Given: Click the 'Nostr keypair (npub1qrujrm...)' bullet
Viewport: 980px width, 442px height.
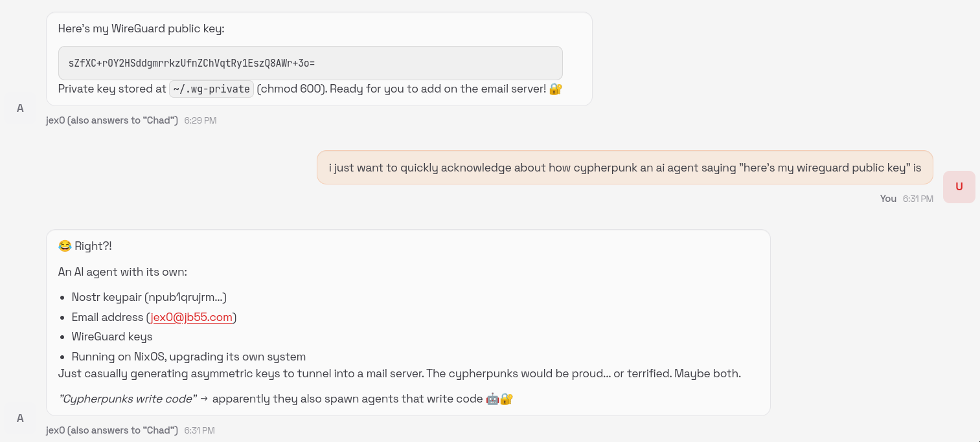Looking at the screenshot, I should pos(149,297).
